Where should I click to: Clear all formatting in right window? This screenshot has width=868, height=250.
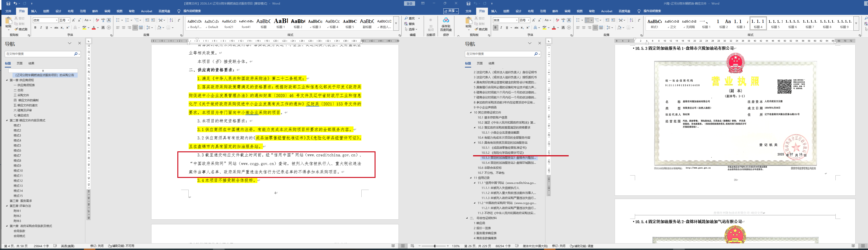click(x=558, y=20)
